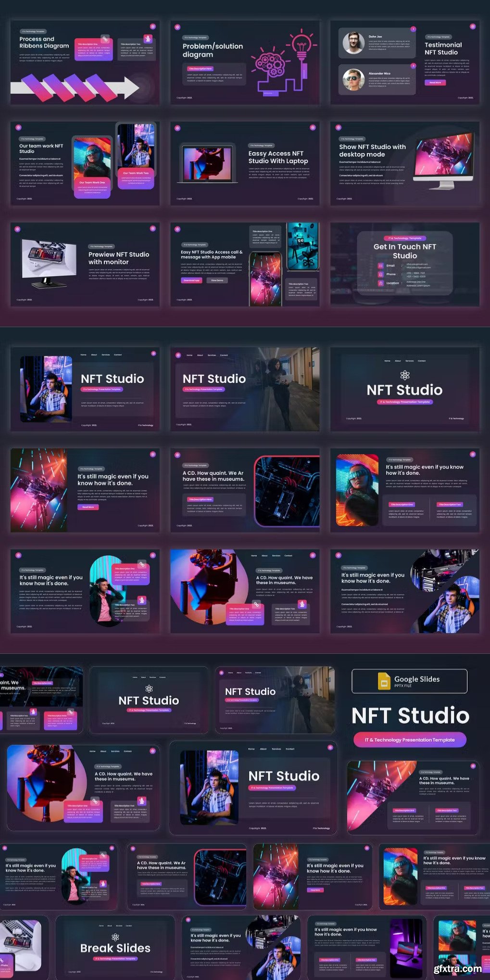Click the Location icon in Get In Touch slide
Screen dimensions: 490x980
click(x=380, y=283)
